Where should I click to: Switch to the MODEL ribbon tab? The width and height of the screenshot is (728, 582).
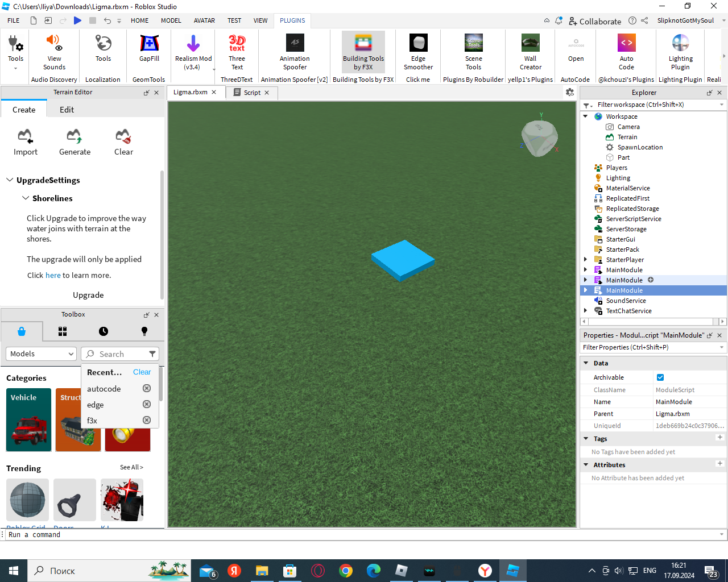(x=171, y=20)
